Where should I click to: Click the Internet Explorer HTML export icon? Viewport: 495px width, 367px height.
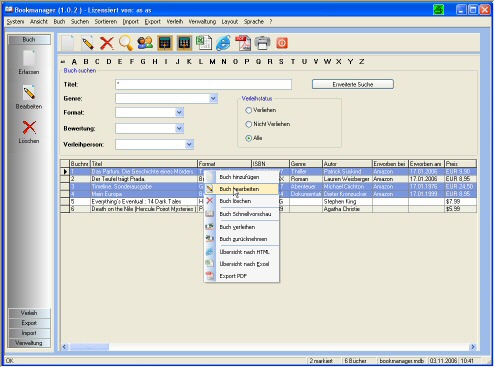click(x=223, y=43)
